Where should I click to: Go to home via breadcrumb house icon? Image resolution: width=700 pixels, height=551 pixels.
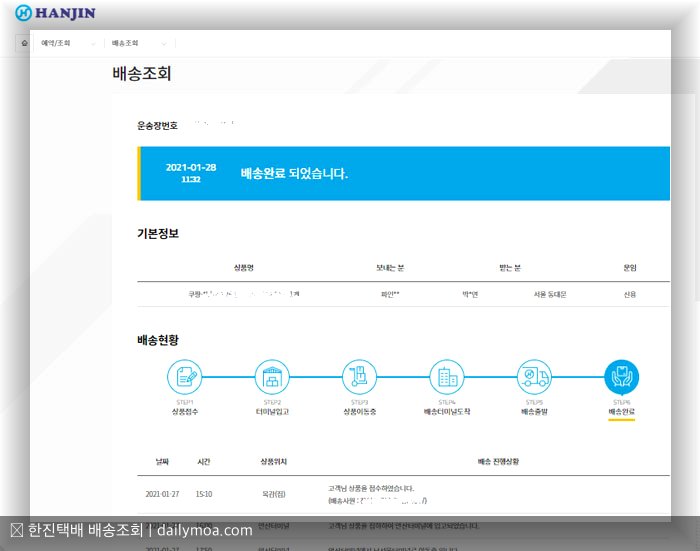click(25, 43)
